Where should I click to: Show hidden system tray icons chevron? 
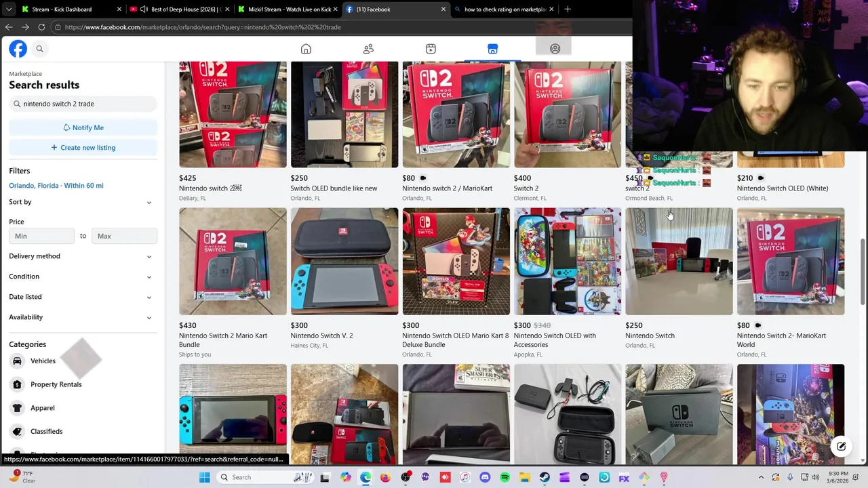761,477
